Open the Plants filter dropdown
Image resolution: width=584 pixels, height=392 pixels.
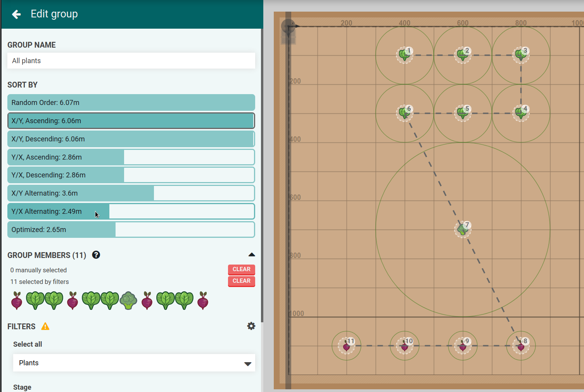[x=134, y=363]
